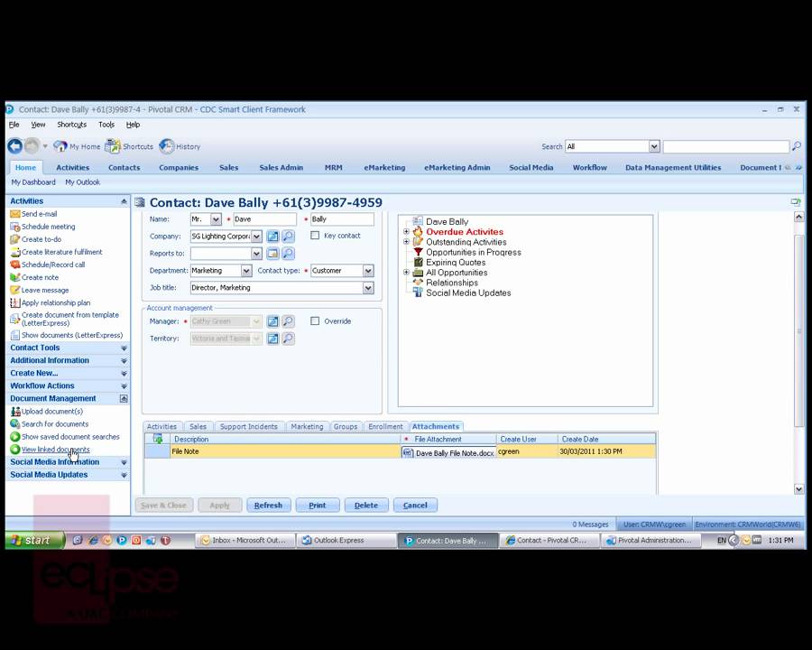Click in the search text field
Image resolution: width=812 pixels, height=650 pixels.
coord(726,146)
